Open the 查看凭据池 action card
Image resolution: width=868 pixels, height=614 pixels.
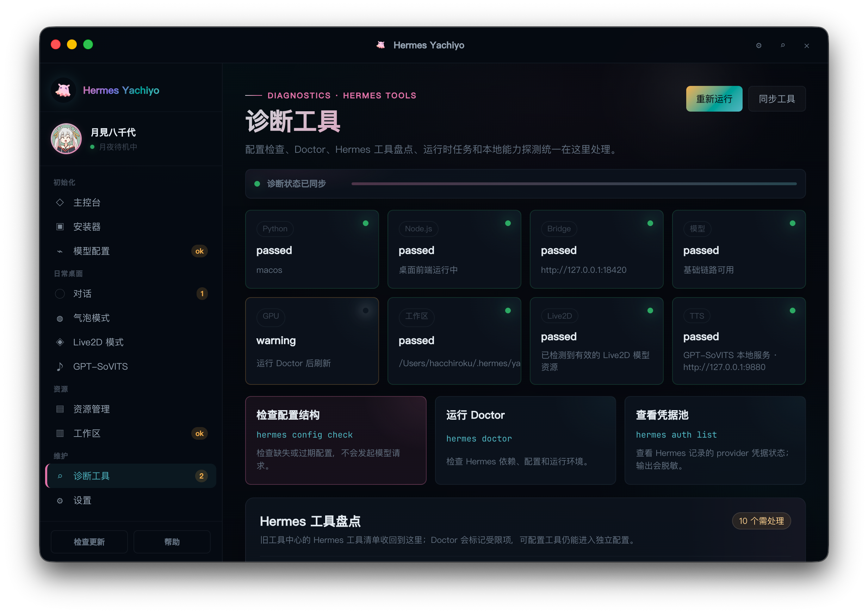pos(715,440)
